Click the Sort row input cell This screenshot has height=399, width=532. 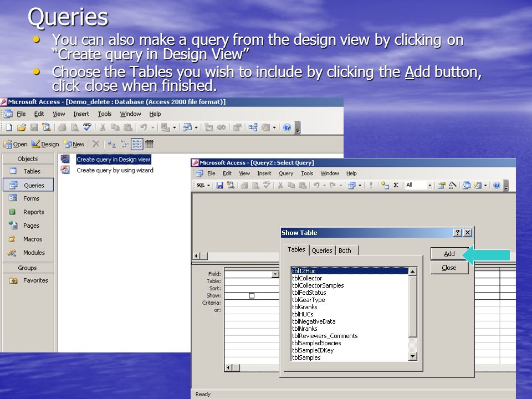[x=252, y=289]
